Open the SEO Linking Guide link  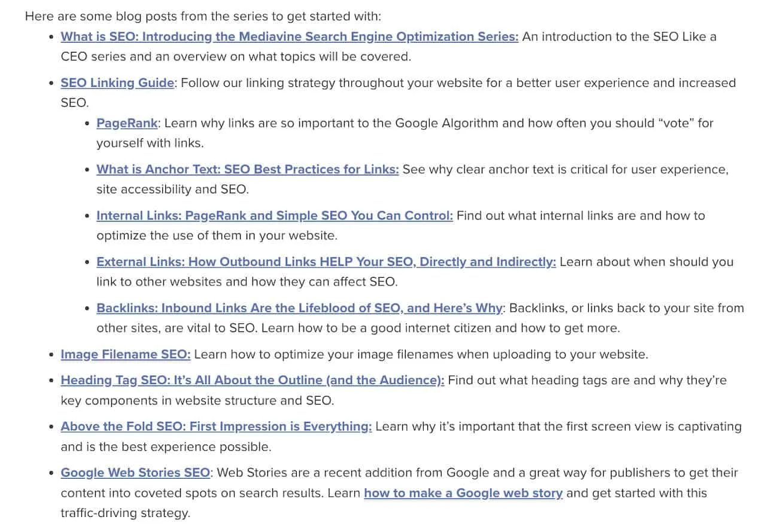pyautogui.click(x=117, y=83)
